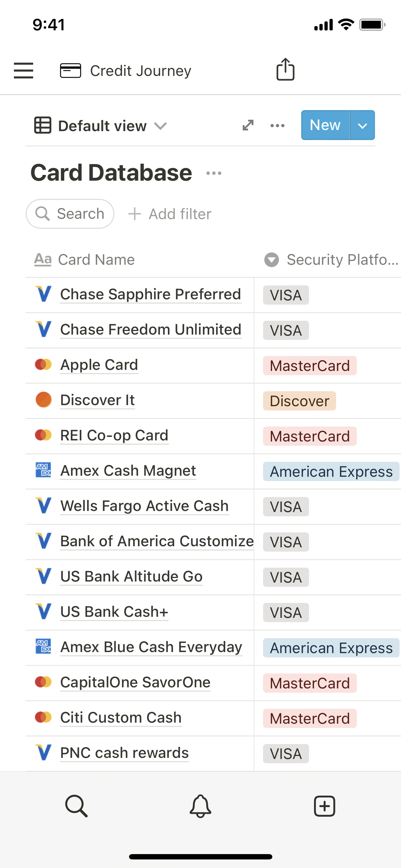401x868 pixels.
Task: Click the New button
Action: 325,125
